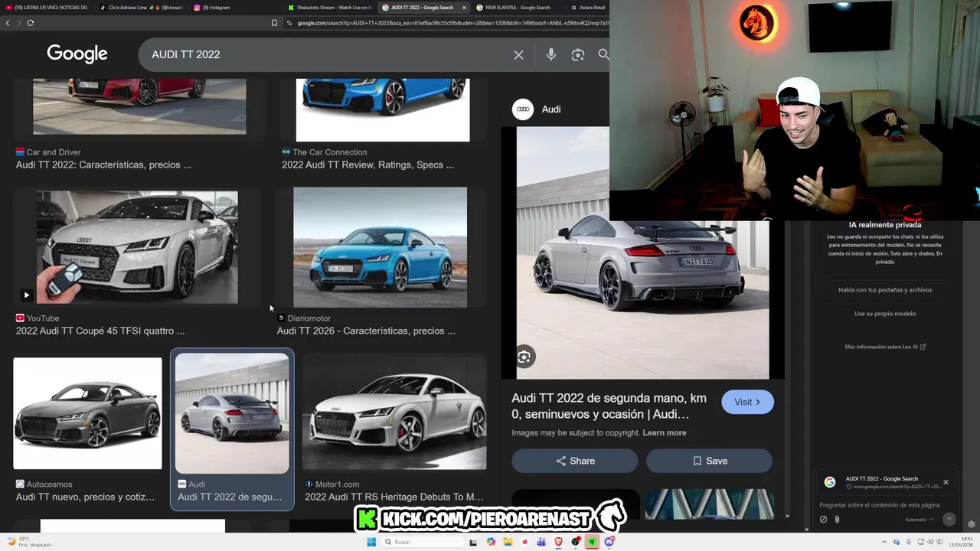Click the Audi logo in preview panel
Screen dimensions: 980x551
(x=523, y=109)
